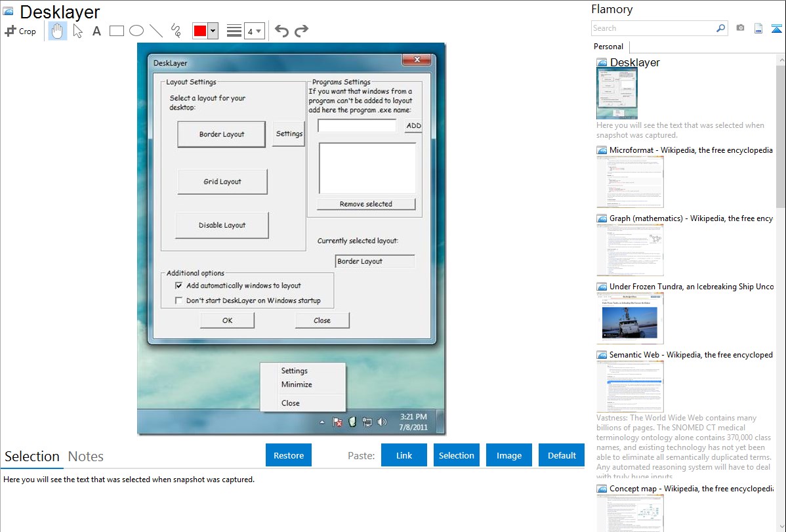The image size is (786, 532).
Task: Toggle Add automatically windows to layout
Action: click(x=178, y=285)
